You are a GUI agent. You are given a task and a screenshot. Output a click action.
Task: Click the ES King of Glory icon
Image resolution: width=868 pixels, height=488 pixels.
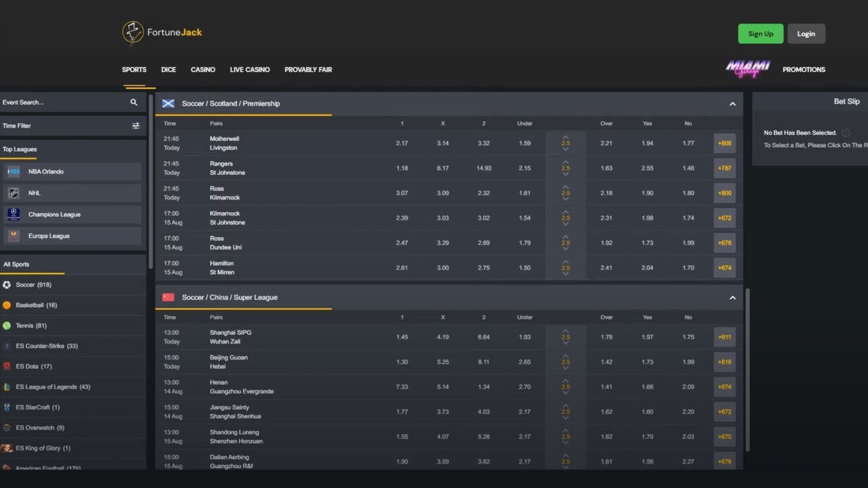click(x=7, y=448)
